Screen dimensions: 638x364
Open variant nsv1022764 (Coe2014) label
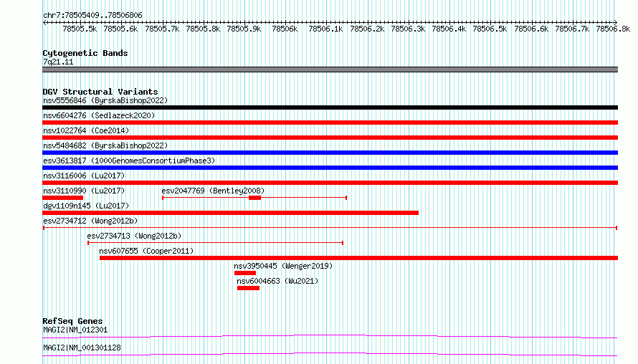coord(86,130)
